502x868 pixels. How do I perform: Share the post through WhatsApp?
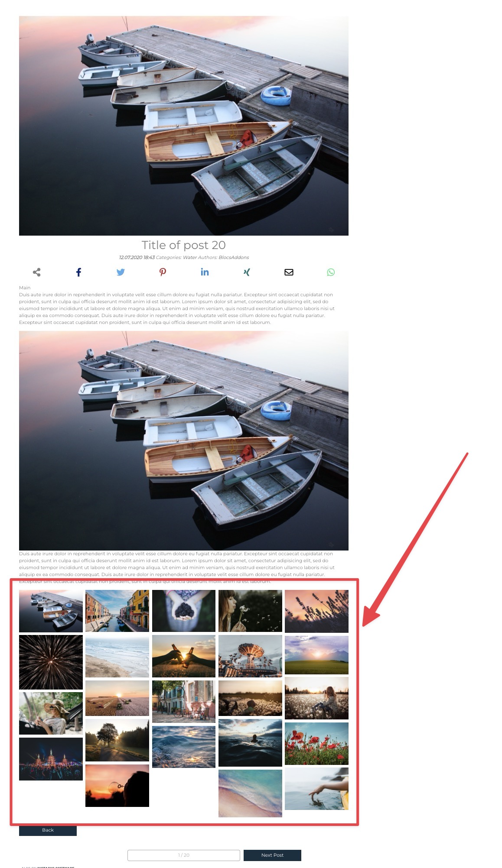tap(331, 272)
